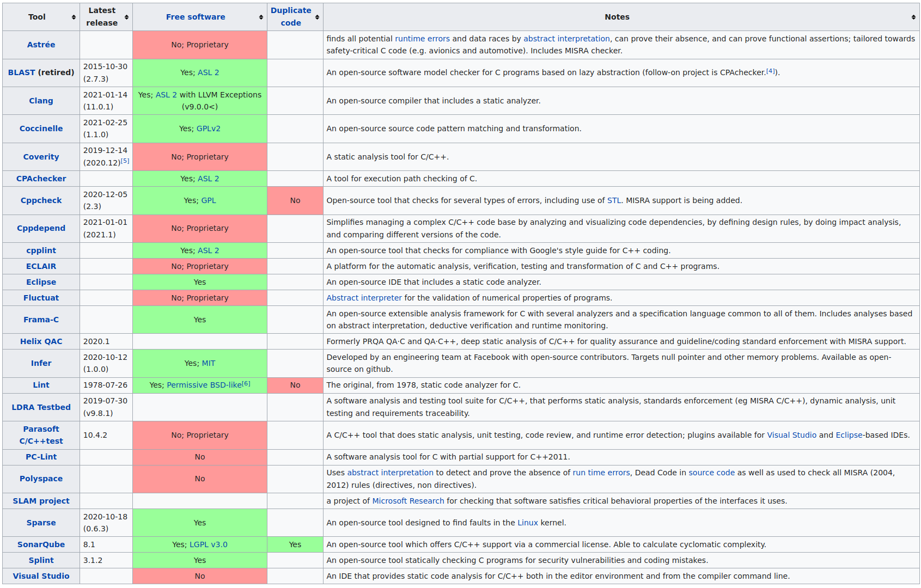Follow source code link in Polyspace notes

click(x=711, y=473)
